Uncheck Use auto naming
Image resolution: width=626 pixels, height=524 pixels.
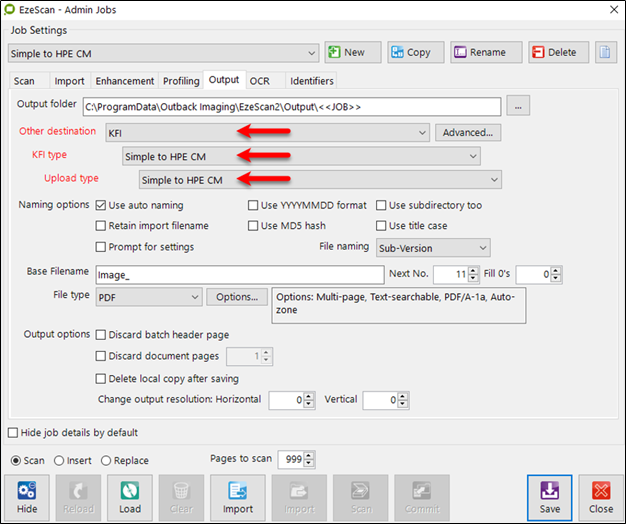pyautogui.click(x=101, y=205)
